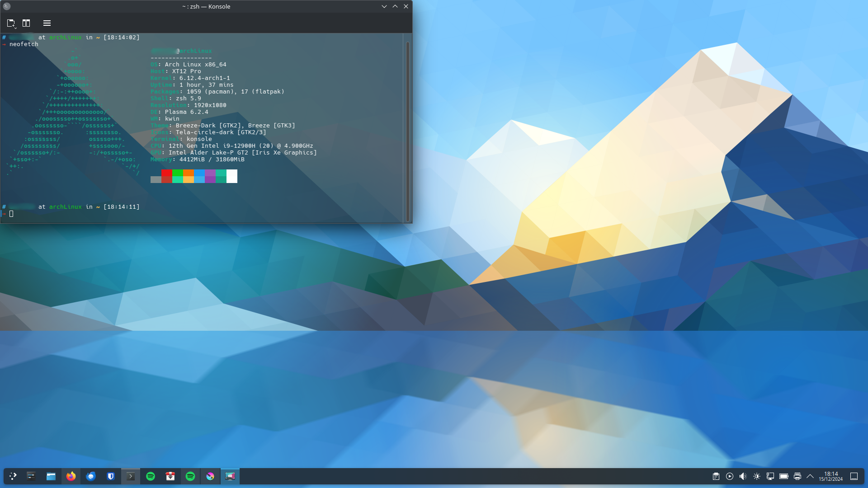
Task: Open the clipboard tray icon
Action: tap(716, 476)
